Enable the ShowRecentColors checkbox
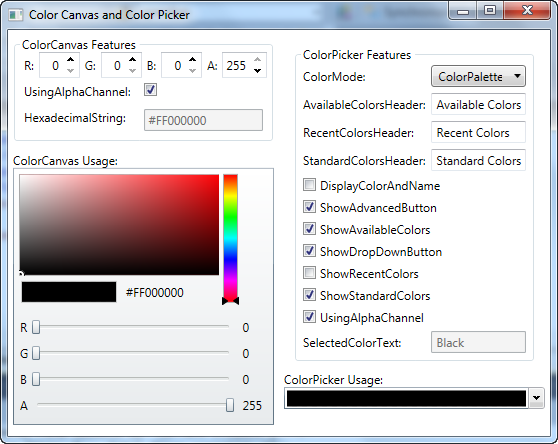 point(309,273)
